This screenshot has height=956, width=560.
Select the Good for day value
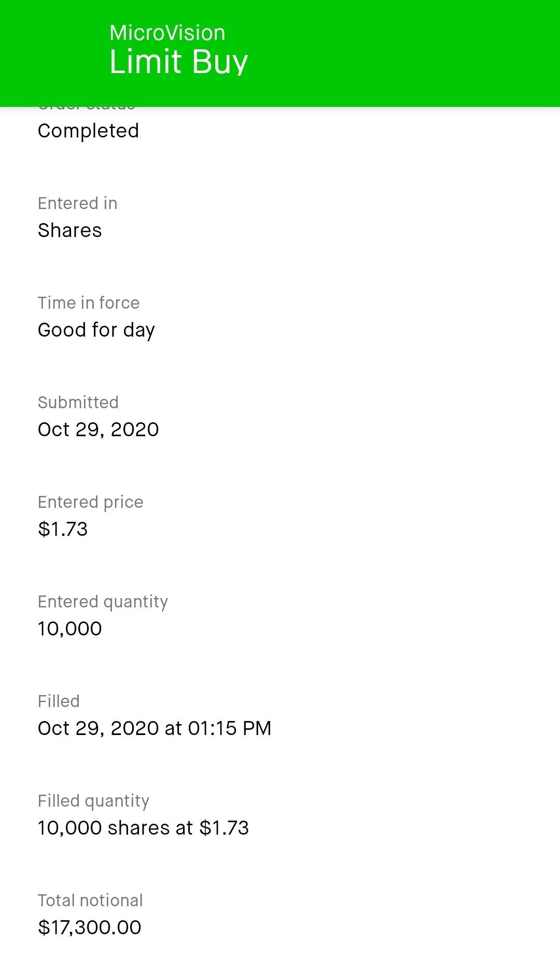(x=96, y=330)
